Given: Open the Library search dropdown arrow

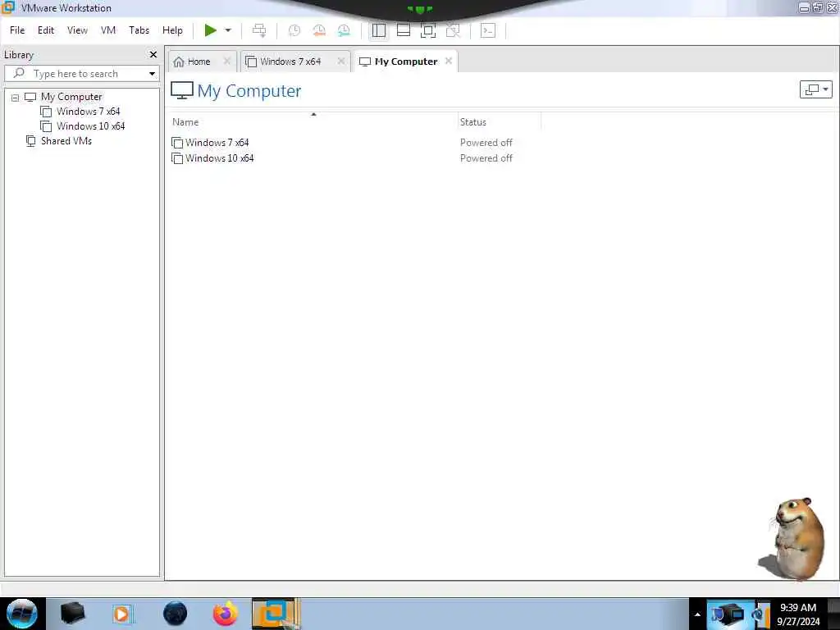Looking at the screenshot, I should click(x=152, y=74).
